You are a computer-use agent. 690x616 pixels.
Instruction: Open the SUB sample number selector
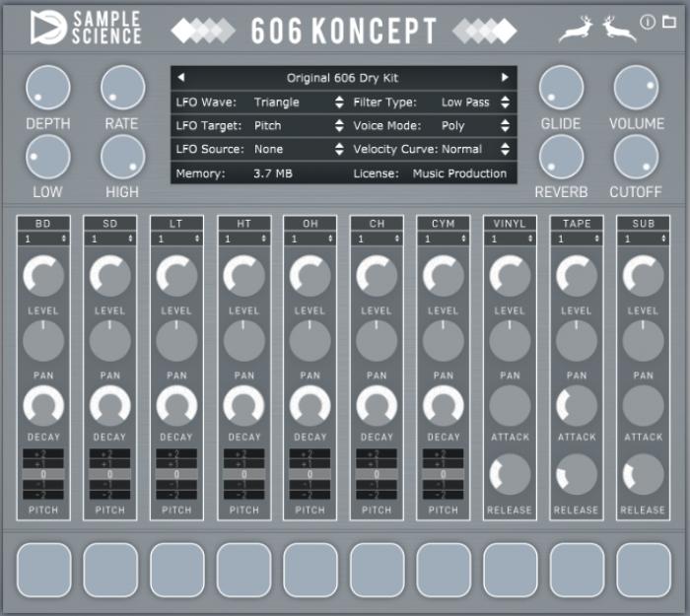coord(644,239)
